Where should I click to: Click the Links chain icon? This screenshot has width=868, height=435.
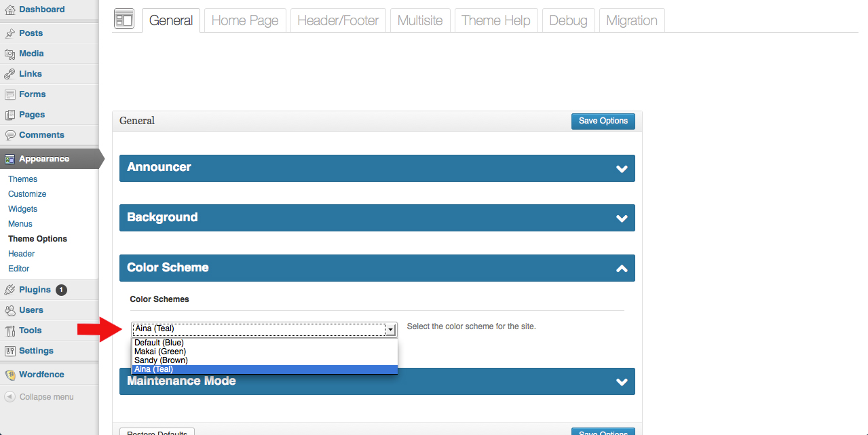click(10, 74)
